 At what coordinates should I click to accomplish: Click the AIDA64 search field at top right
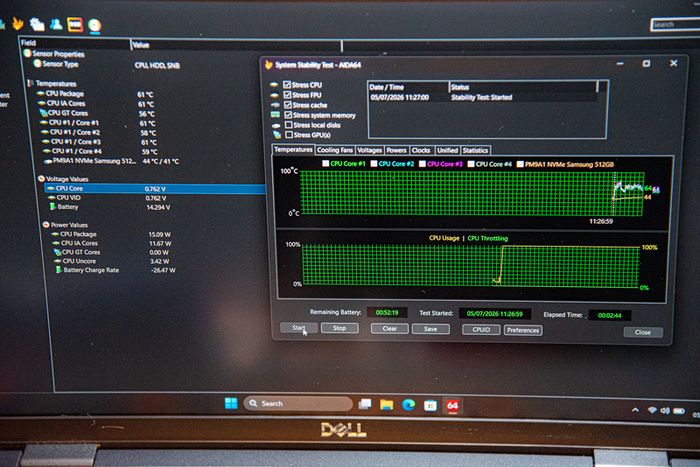[x=675, y=25]
